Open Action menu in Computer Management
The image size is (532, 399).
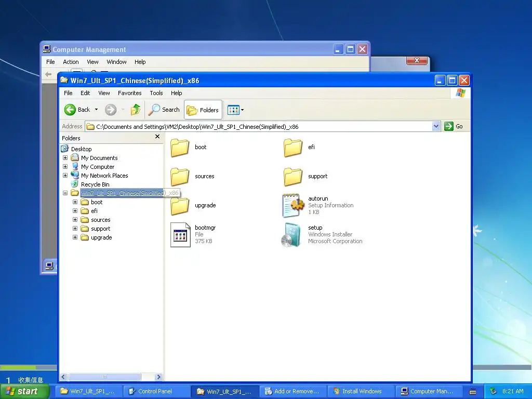coord(71,62)
